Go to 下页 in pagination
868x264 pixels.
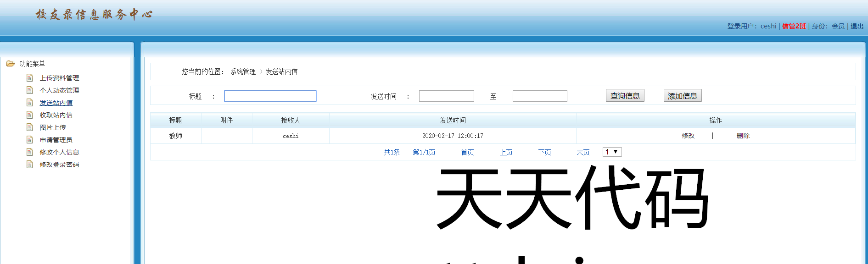tap(544, 152)
